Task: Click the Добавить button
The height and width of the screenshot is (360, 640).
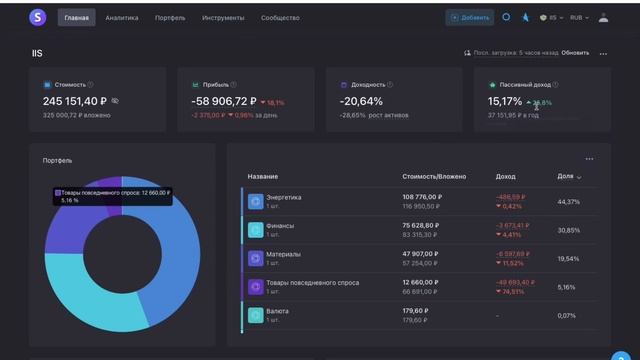Action: pos(470,18)
